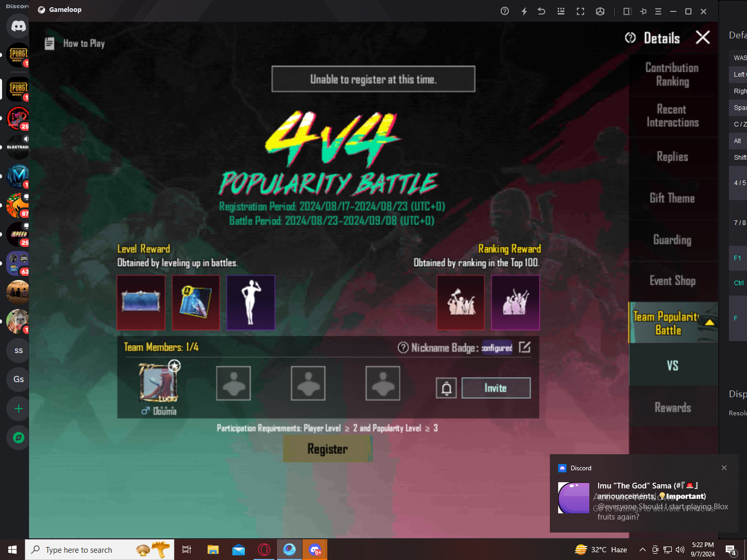Toggle the always-on-top pin in the toolbar
This screenshot has width=747, height=560.
click(x=643, y=11)
